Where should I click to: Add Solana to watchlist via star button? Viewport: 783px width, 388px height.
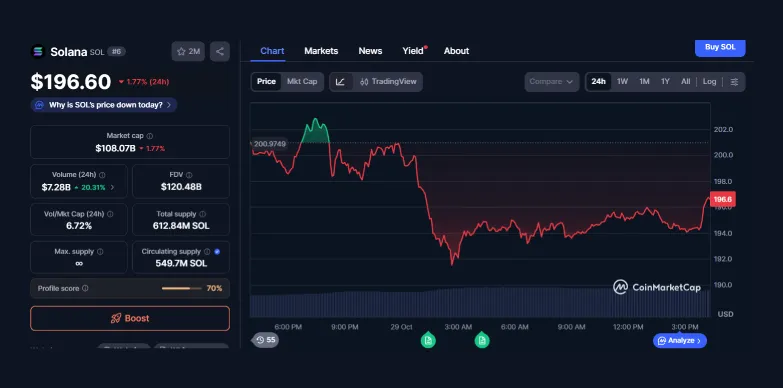pyautogui.click(x=188, y=51)
